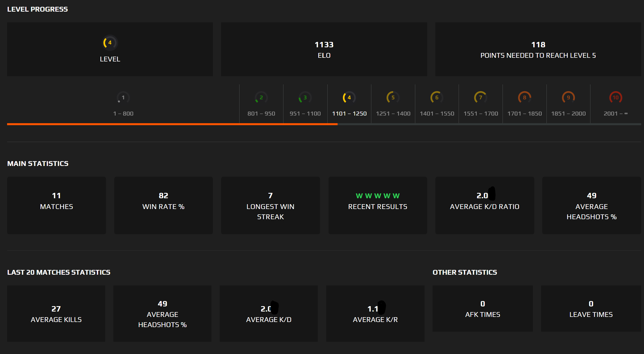This screenshot has width=644, height=354.
Task: Click the Level 5 skill badge
Action: point(393,98)
